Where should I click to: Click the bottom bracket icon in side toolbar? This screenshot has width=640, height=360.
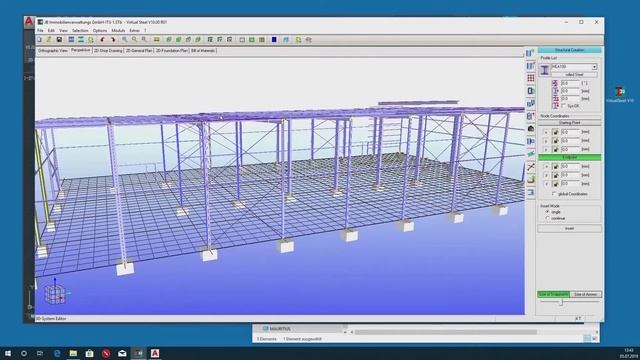click(x=531, y=192)
